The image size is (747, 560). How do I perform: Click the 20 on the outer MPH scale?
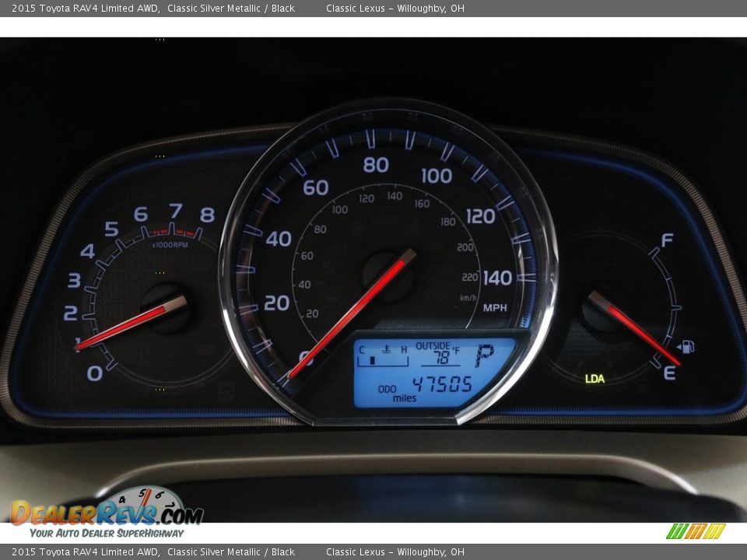277,303
